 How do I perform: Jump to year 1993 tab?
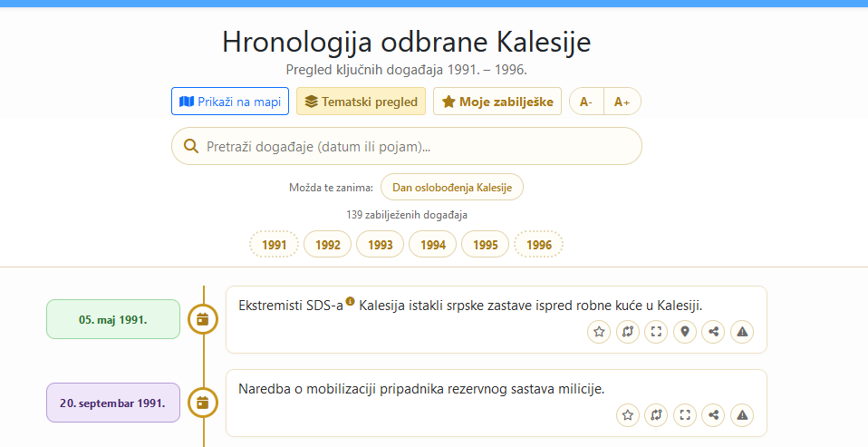tap(381, 244)
